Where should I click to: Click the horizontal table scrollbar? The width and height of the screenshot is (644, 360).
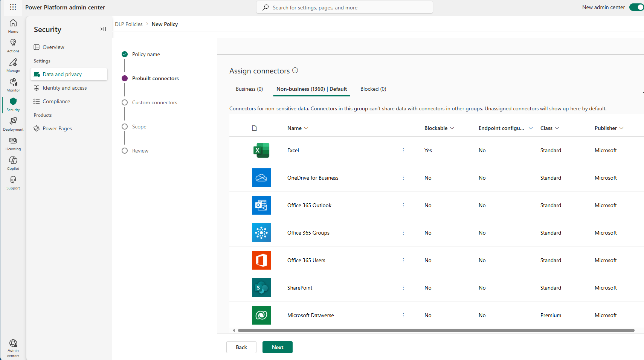[436, 331]
